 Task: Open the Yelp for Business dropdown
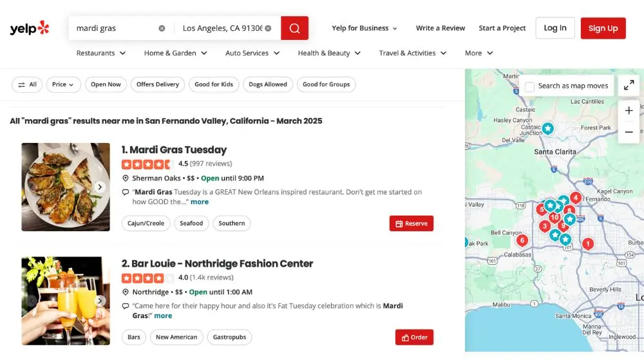click(365, 28)
